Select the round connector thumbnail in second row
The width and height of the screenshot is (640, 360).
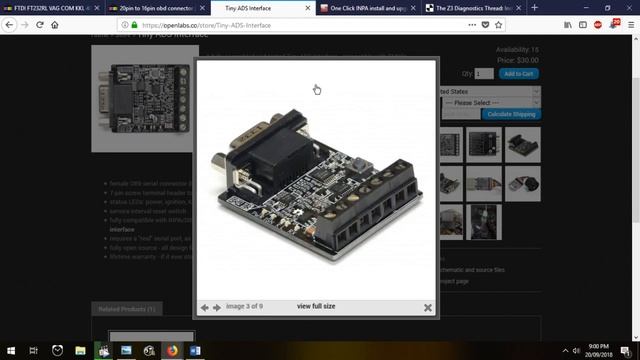pyautogui.click(x=523, y=184)
